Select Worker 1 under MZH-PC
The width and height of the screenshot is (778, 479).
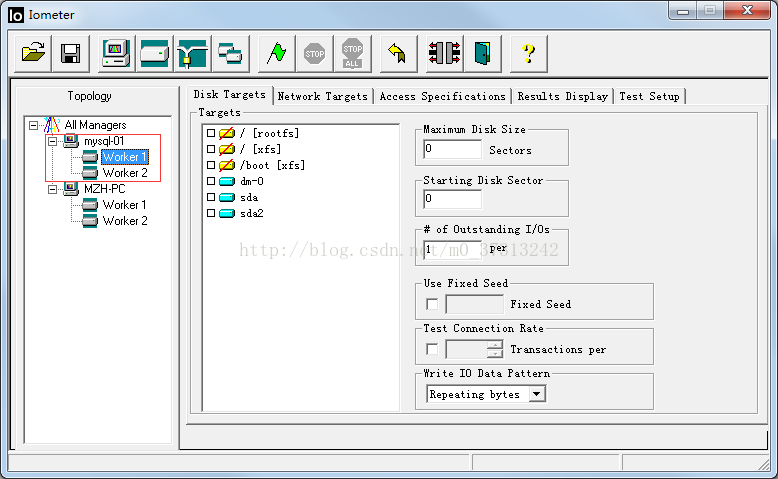pos(125,205)
